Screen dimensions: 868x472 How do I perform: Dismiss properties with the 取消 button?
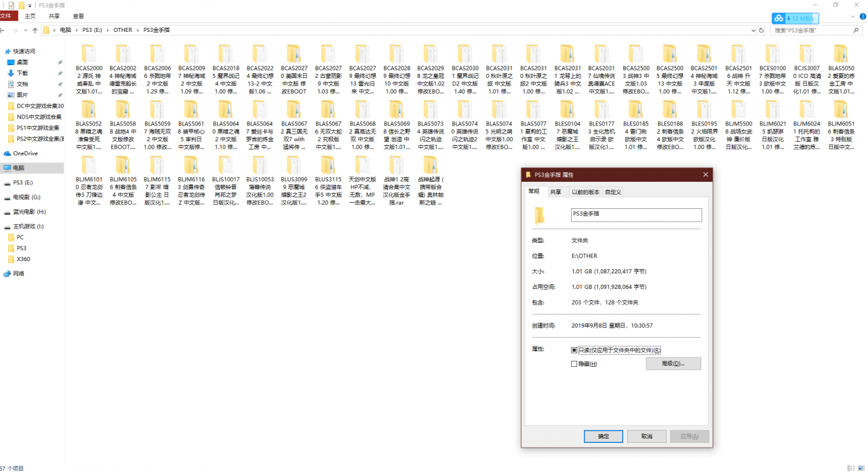tap(646, 436)
